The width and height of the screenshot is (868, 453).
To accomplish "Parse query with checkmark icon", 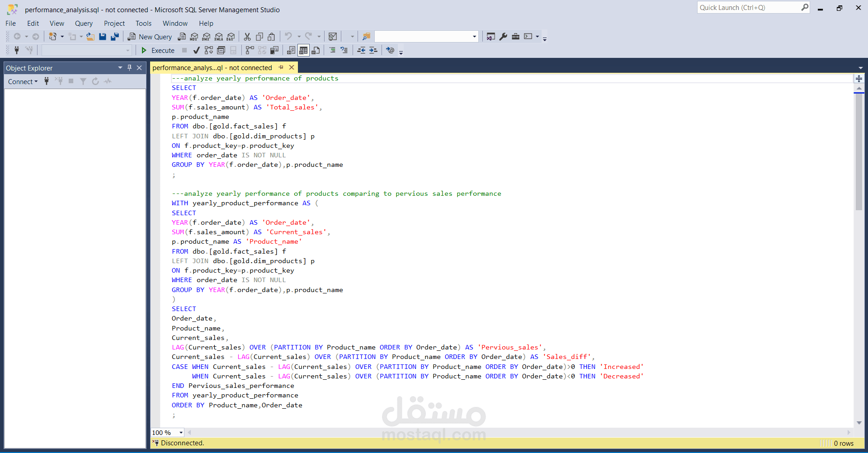I will tap(196, 50).
